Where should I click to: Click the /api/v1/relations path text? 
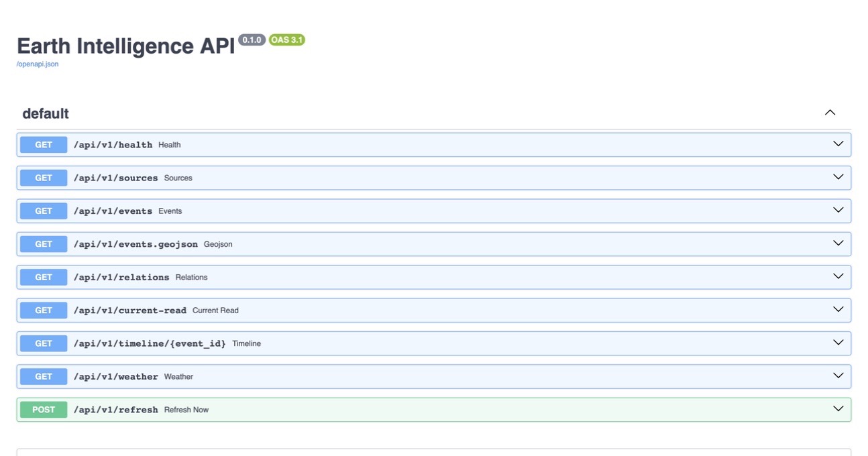point(121,277)
